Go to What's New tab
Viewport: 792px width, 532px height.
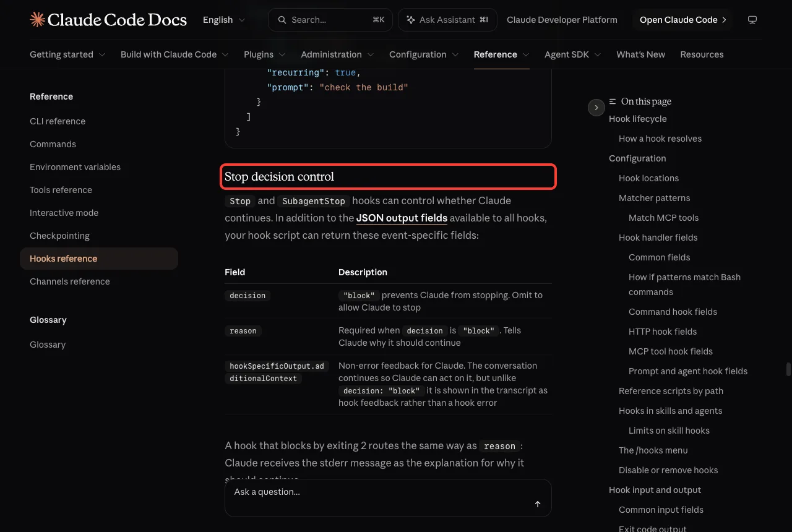click(640, 54)
